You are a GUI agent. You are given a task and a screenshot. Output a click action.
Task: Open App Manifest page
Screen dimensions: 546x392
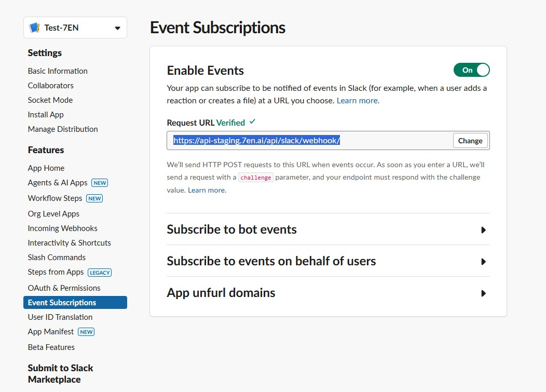pyautogui.click(x=51, y=332)
